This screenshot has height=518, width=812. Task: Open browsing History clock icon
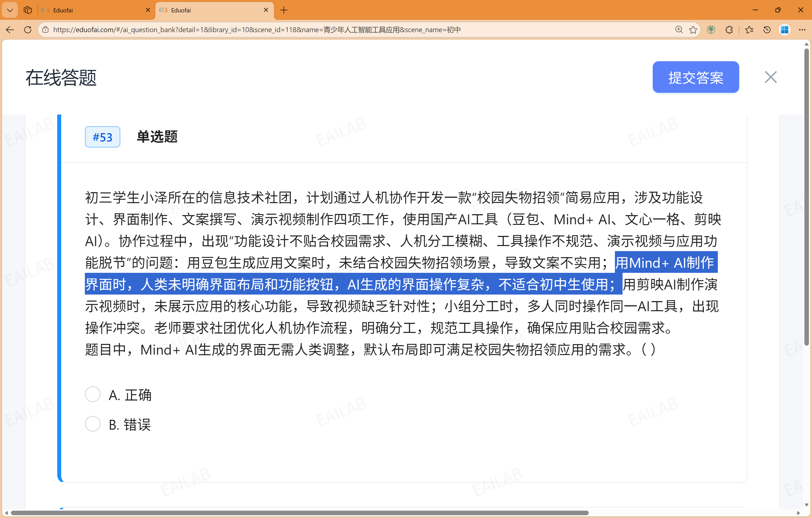[767, 30]
